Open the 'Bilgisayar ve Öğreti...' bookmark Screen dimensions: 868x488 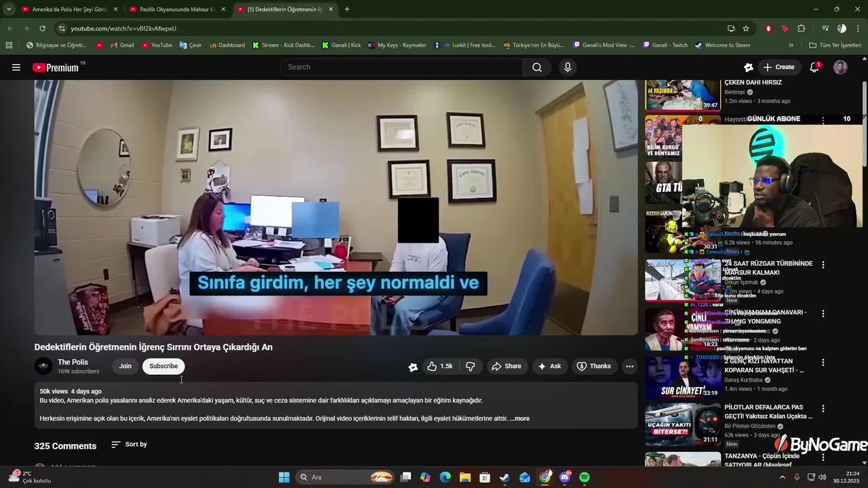(x=56, y=45)
